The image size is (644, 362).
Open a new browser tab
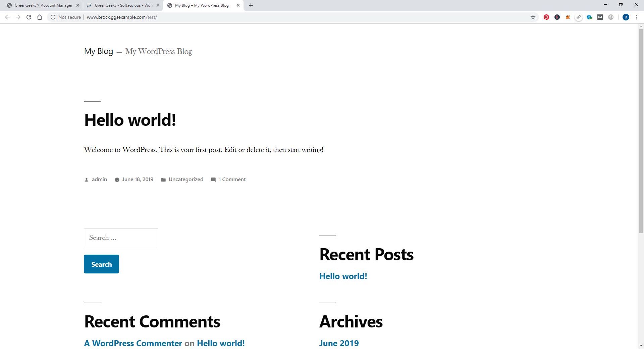(251, 5)
